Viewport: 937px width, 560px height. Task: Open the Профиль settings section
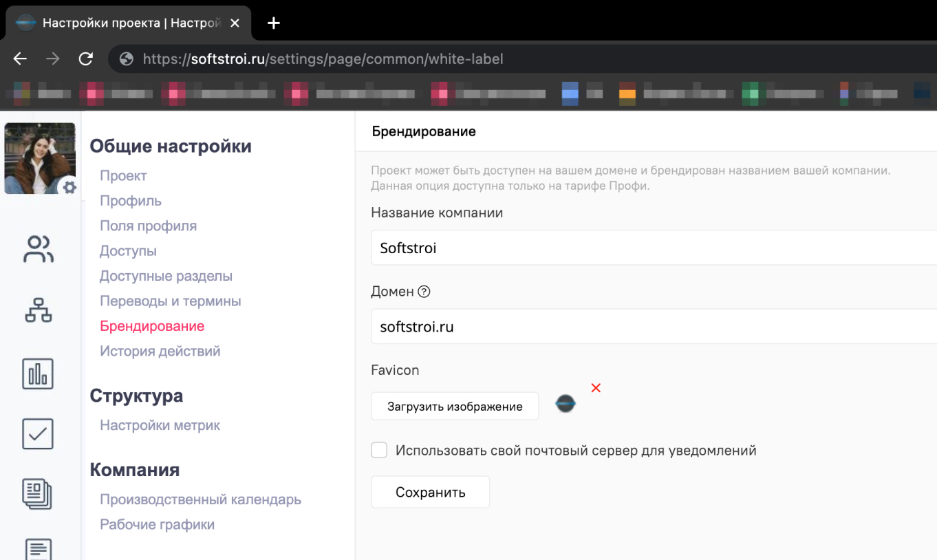131,201
